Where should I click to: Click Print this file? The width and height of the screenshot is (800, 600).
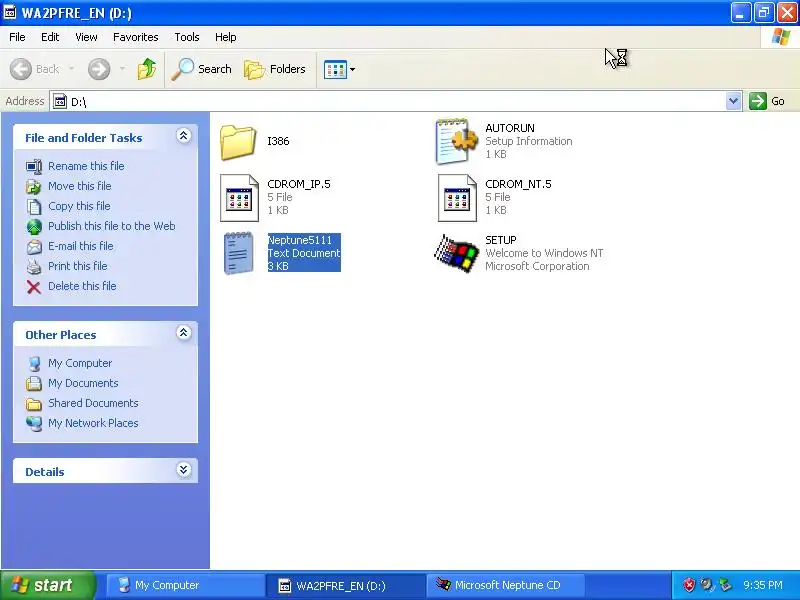(x=78, y=266)
